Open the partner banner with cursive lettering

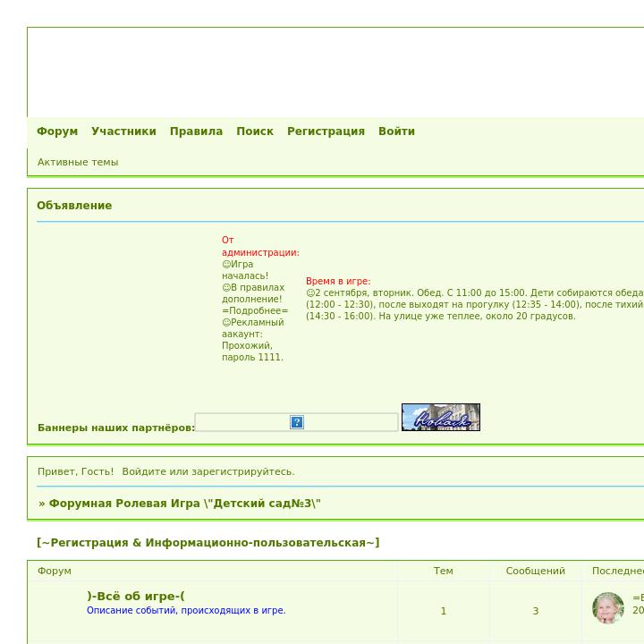[x=441, y=418]
